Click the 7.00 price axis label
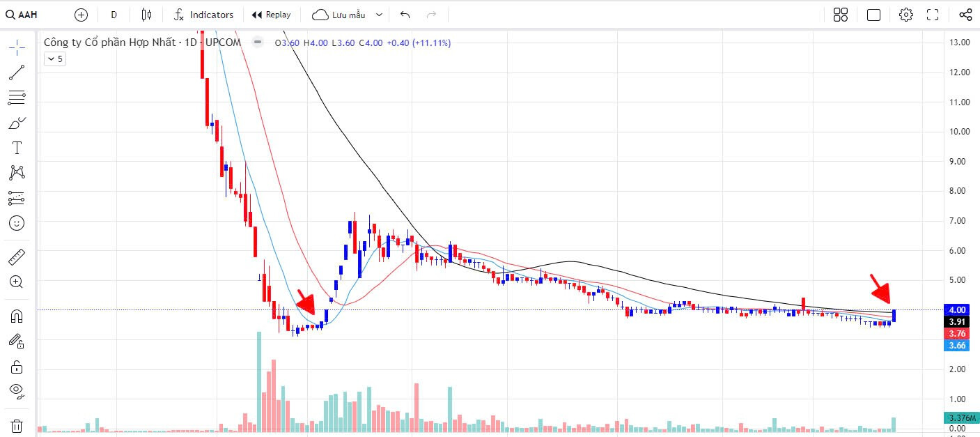The height and width of the screenshot is (437, 980). [x=959, y=221]
